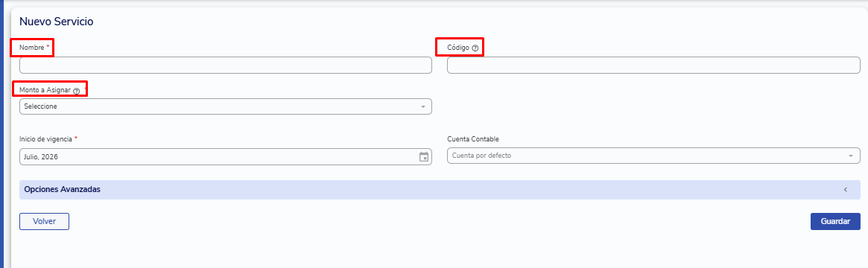Click the Monto a Asignar help icon
868x268 pixels.
point(77,91)
